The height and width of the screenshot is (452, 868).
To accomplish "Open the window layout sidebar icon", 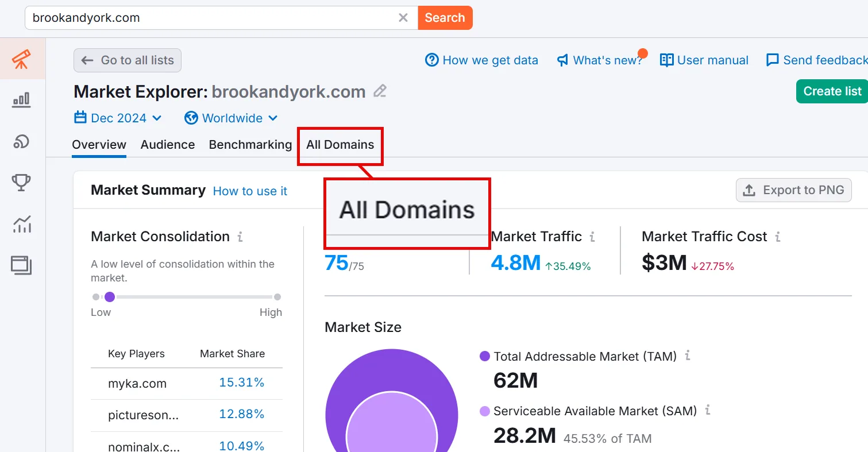I will tap(22, 265).
